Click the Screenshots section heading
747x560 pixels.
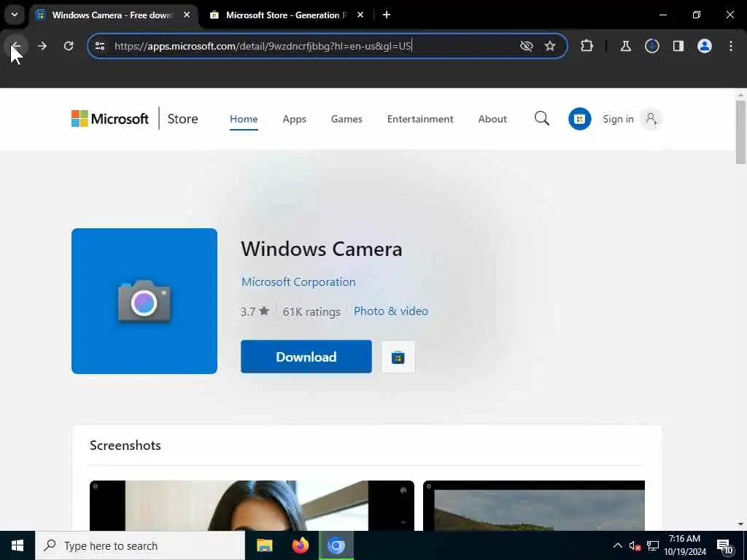point(125,446)
